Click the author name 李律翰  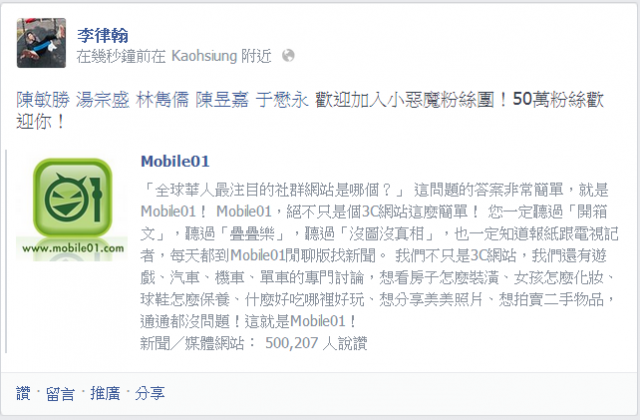click(x=103, y=36)
